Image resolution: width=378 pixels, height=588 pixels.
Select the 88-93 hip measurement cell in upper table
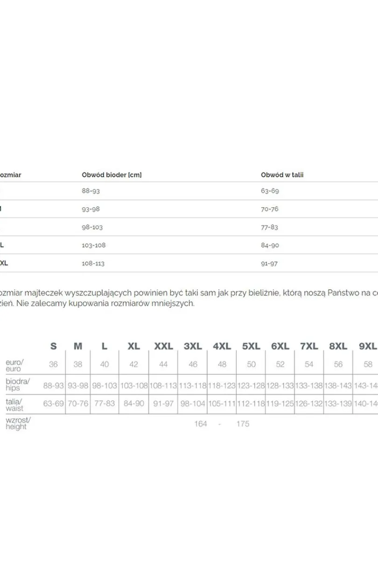click(x=91, y=191)
